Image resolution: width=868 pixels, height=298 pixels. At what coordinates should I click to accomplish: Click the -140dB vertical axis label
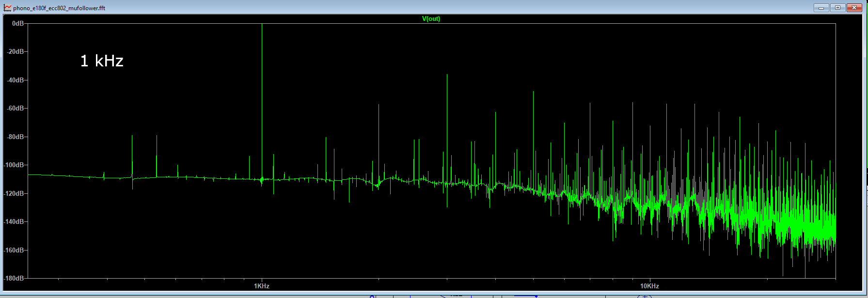[x=14, y=222]
